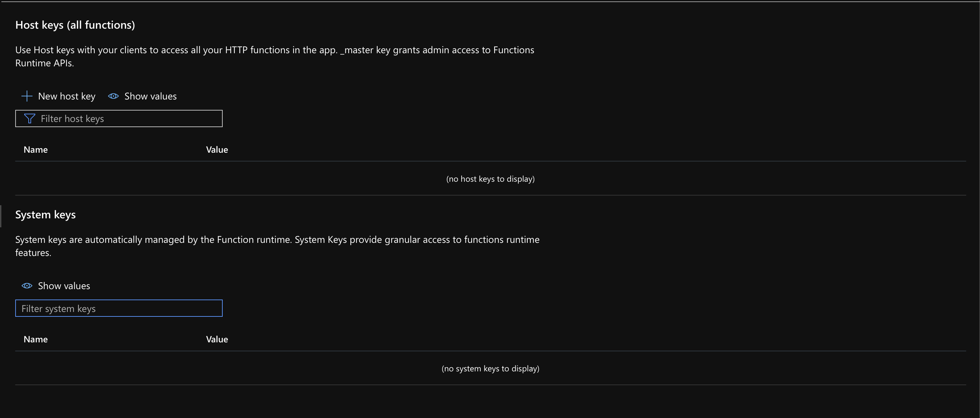Reveal host key values with Show values
The image size is (980, 418).
[150, 96]
